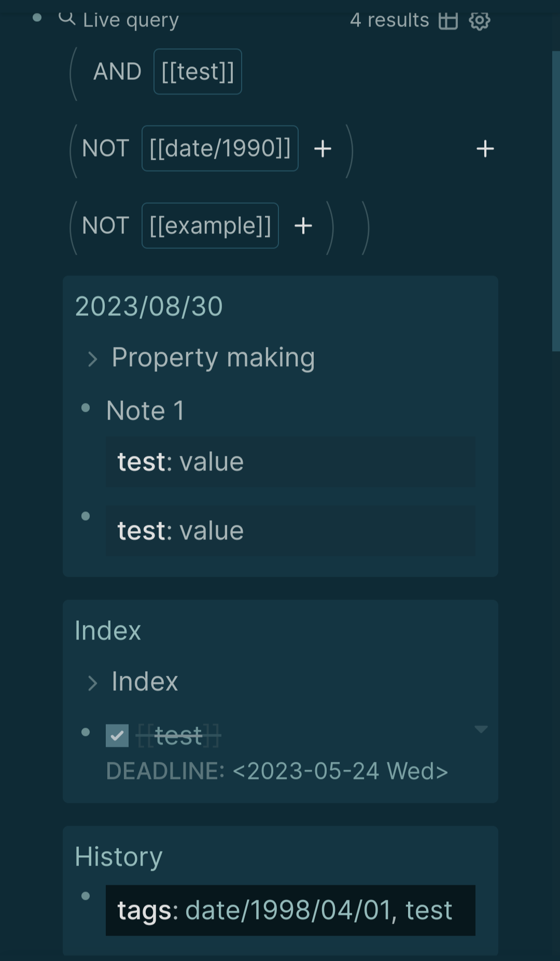560x961 pixels.
Task: Select the AND operator in the query
Action: point(117,72)
